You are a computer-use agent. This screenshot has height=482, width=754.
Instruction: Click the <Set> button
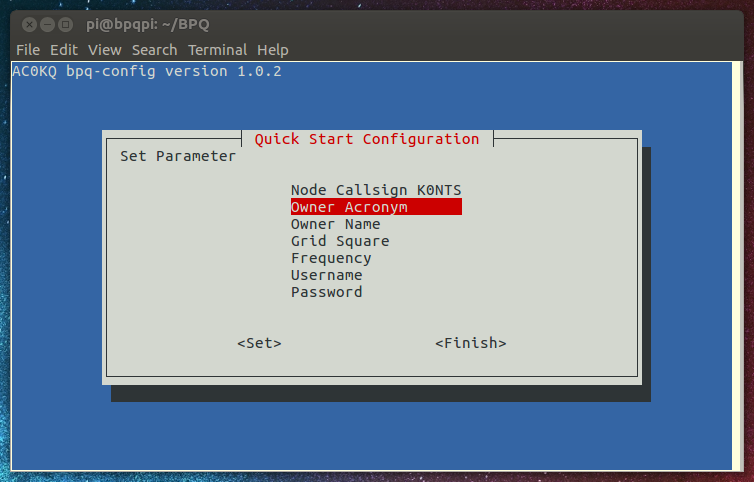coord(259,343)
